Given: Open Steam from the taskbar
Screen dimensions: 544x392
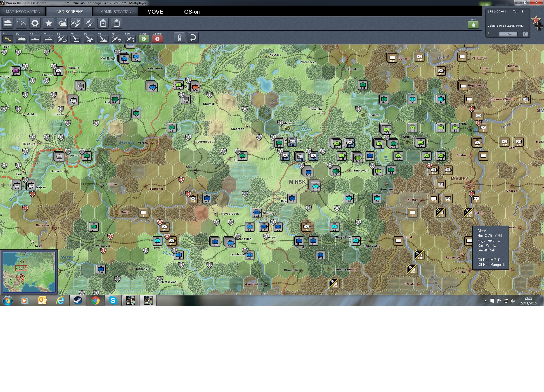Looking at the screenshot, I should (78, 300).
